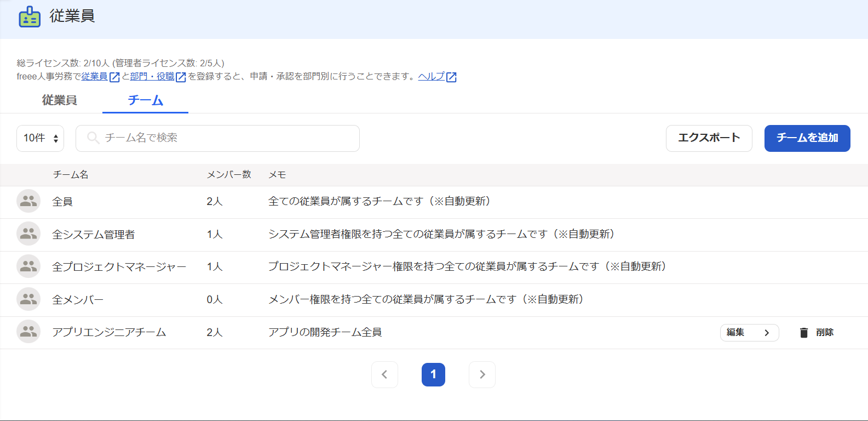Image resolution: width=868 pixels, height=421 pixels.
Task: Click external link icon next to 従業員 link
Action: 114,77
